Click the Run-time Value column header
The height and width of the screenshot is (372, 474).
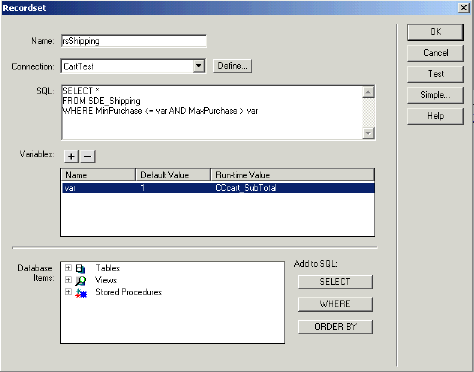292,175
